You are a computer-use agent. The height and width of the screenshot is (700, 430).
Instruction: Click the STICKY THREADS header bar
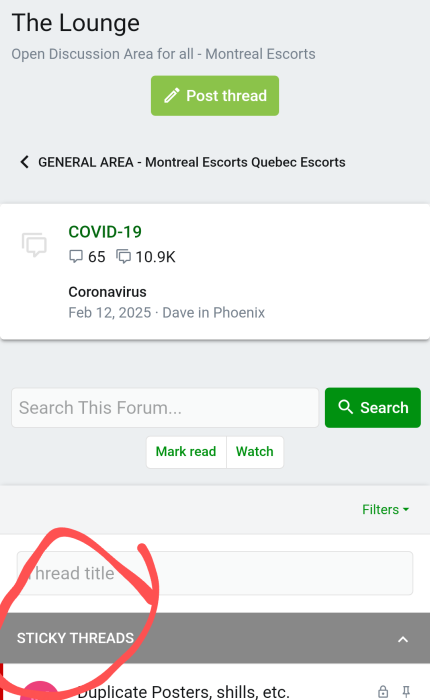pos(215,638)
